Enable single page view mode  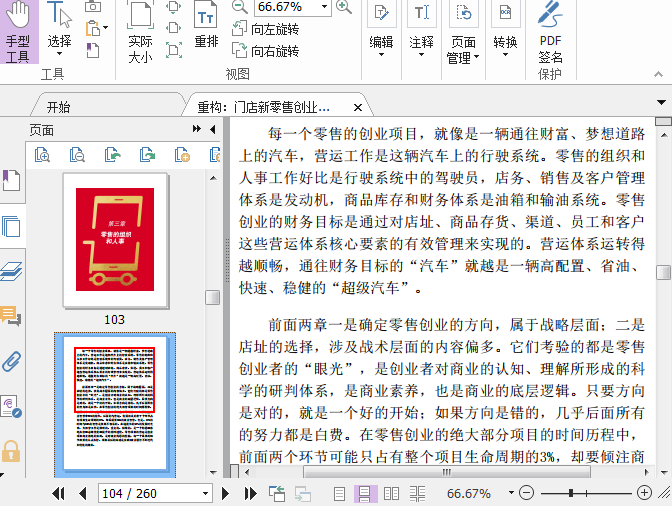pyautogui.click(x=339, y=494)
